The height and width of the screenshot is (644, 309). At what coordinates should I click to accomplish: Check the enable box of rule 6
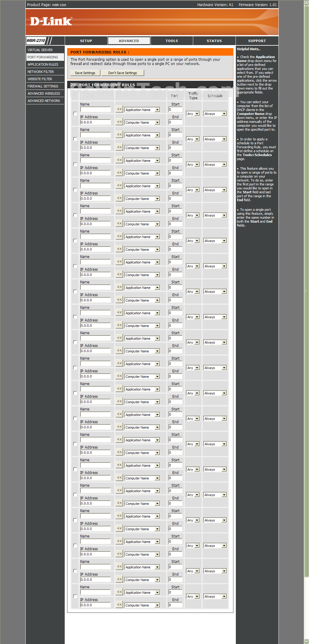(75, 240)
